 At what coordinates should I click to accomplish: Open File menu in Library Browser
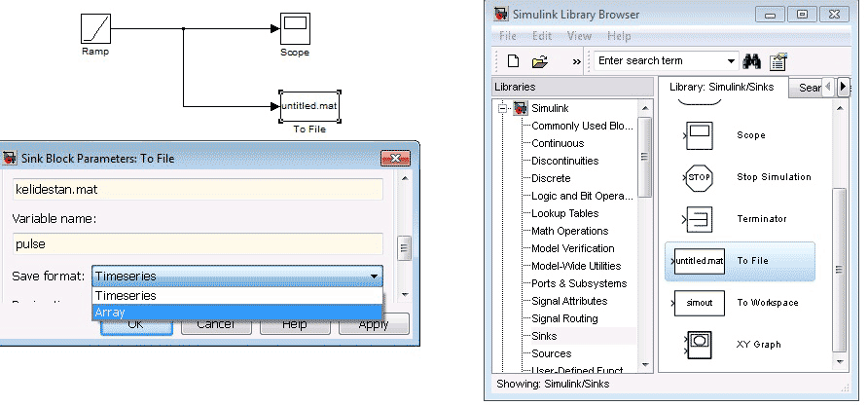tap(508, 36)
